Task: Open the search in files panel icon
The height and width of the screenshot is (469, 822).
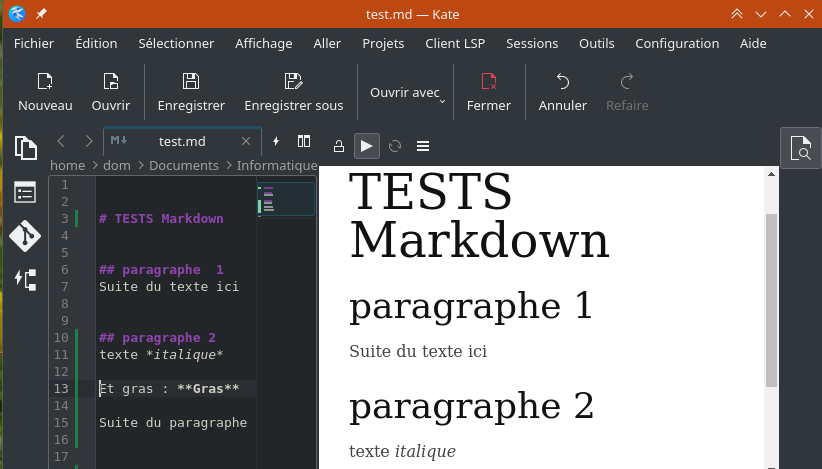Action: pyautogui.click(x=801, y=148)
